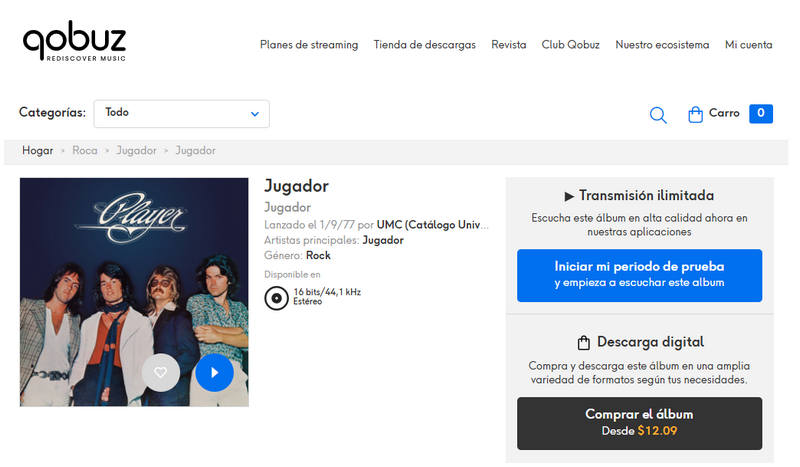800x467 pixels.
Task: Click the cart item count badge
Action: (x=761, y=114)
